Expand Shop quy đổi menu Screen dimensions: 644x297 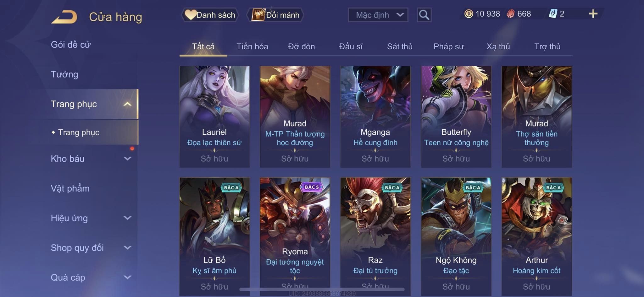(x=91, y=248)
